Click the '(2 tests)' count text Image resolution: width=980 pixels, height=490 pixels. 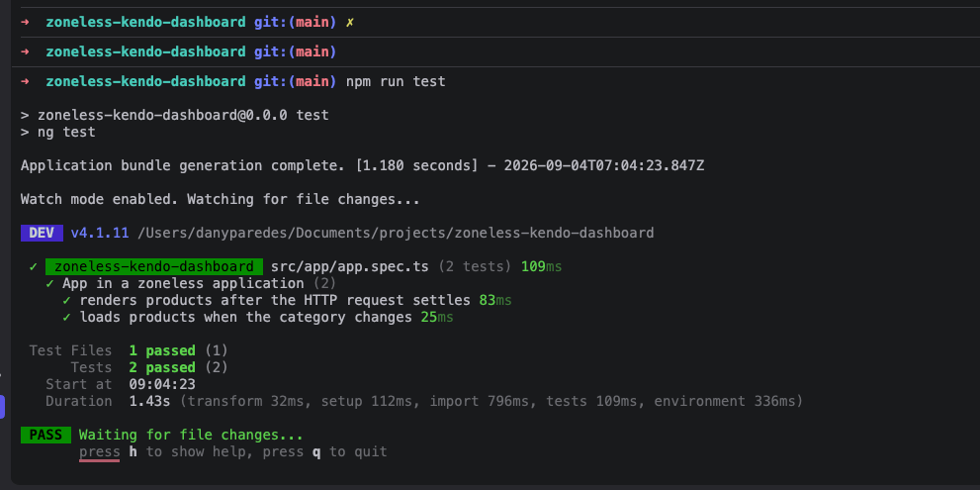(475, 266)
